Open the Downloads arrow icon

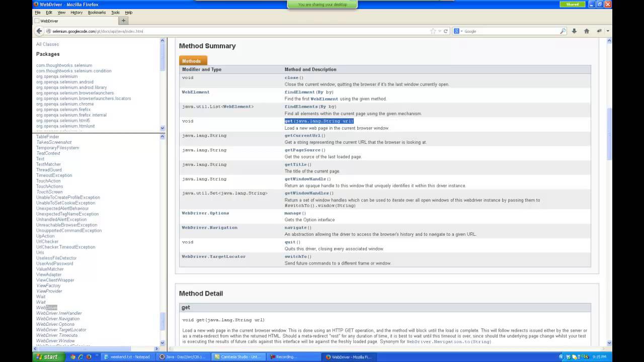pos(574,31)
